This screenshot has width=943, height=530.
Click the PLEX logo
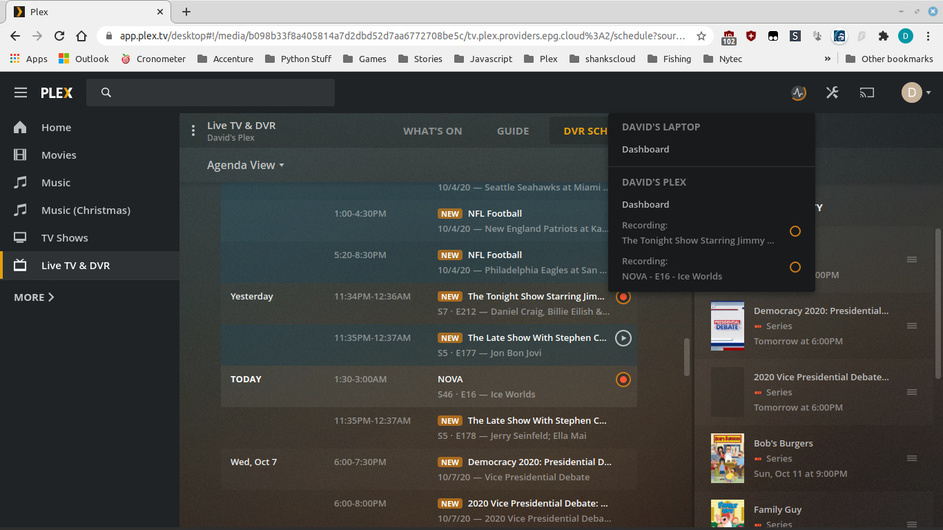pos(57,93)
